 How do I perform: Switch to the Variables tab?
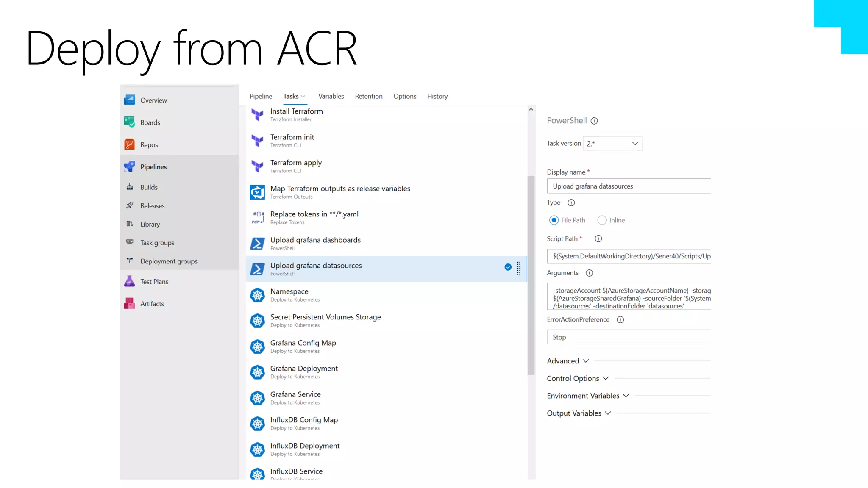pos(331,96)
